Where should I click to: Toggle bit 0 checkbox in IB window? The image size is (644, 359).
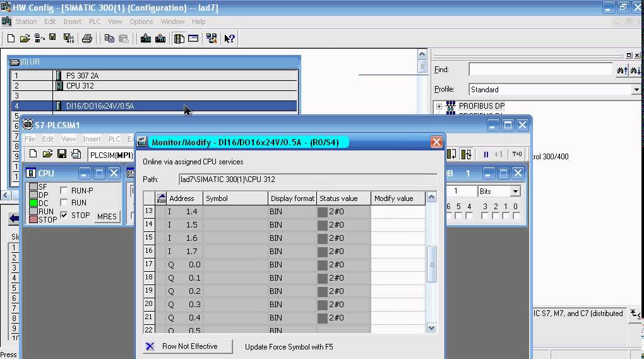[516, 215]
